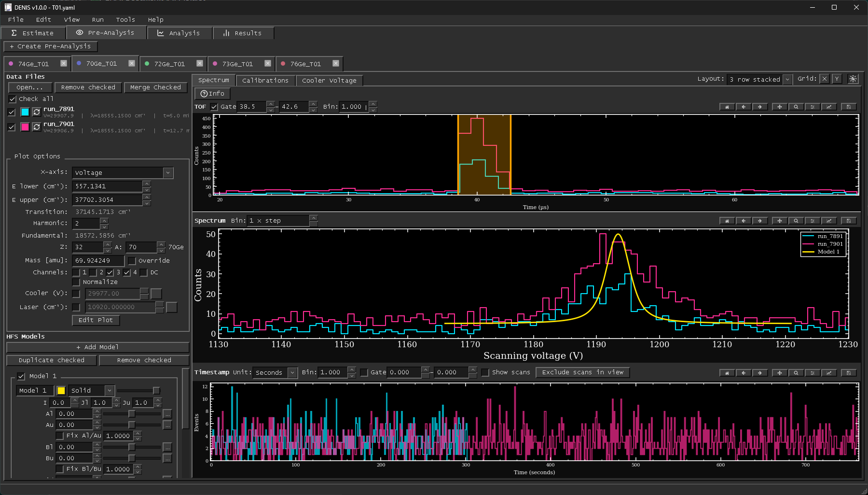
Task: Click the Add Model button
Action: click(97, 347)
